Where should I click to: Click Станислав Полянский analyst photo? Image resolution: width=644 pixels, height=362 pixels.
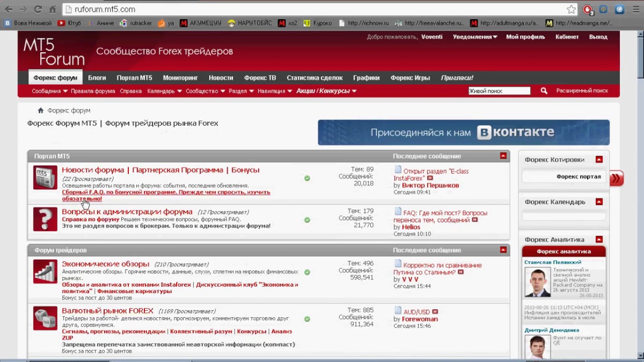537,282
